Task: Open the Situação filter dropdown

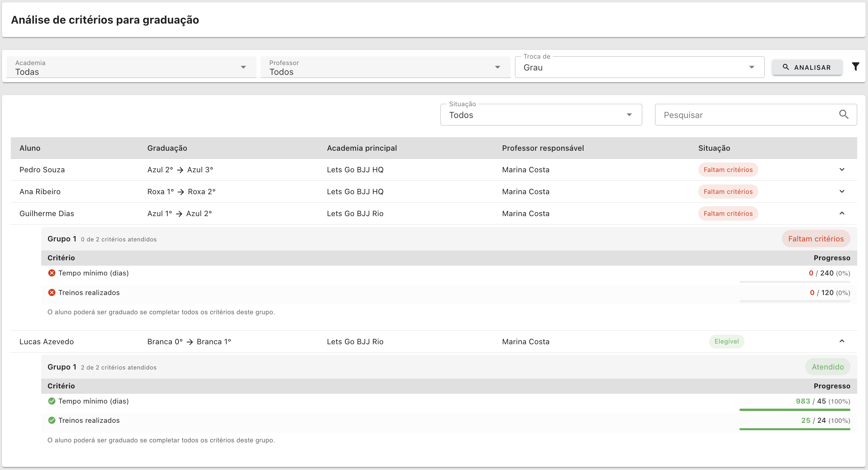Action: pos(541,115)
